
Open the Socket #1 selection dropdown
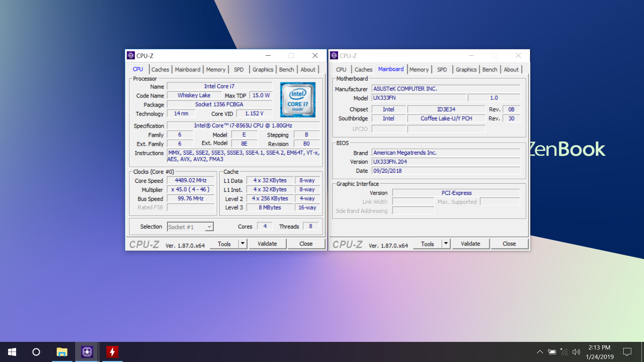pyautogui.click(x=190, y=227)
